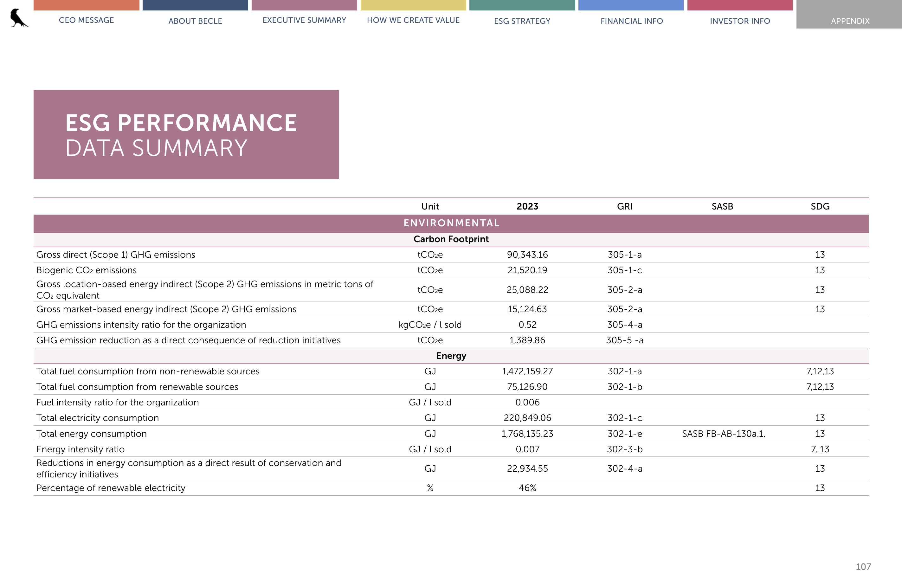The width and height of the screenshot is (902, 588).
Task: Click the SDG column header
Action: 820,206
